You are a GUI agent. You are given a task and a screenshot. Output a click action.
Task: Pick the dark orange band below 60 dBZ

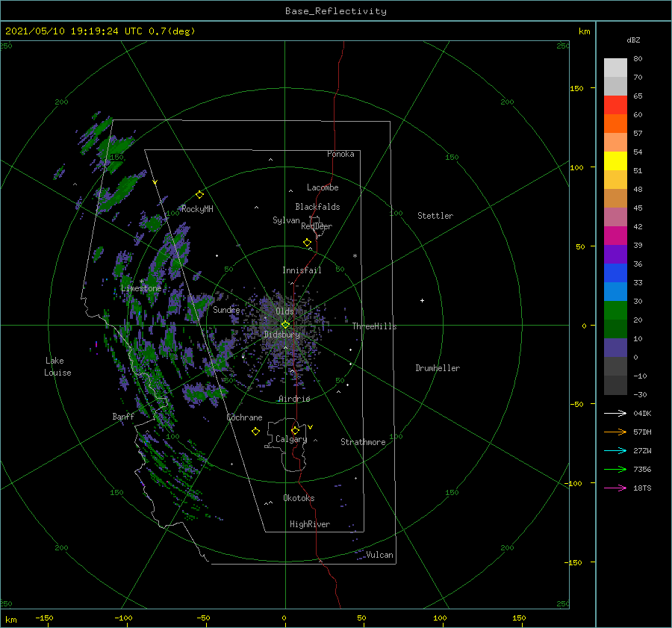coord(615,124)
